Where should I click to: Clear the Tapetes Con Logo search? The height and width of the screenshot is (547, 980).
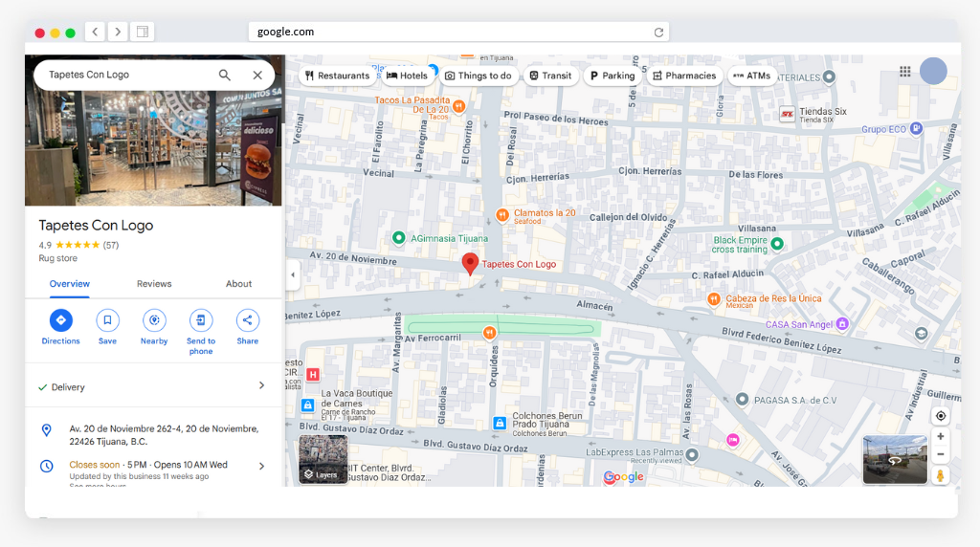coord(257,75)
